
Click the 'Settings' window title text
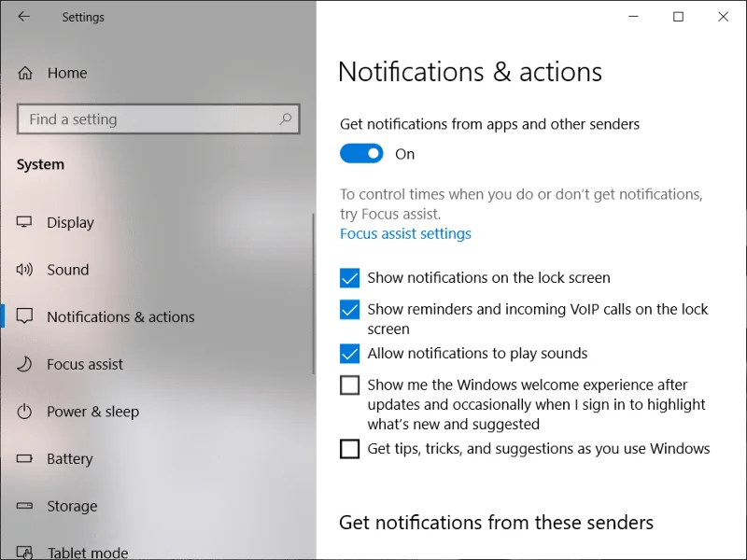coord(83,17)
